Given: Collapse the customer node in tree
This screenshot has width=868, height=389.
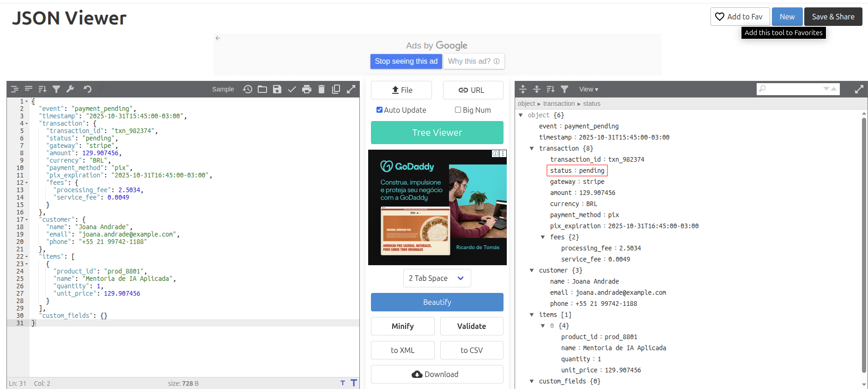Looking at the screenshot, I should click(532, 270).
